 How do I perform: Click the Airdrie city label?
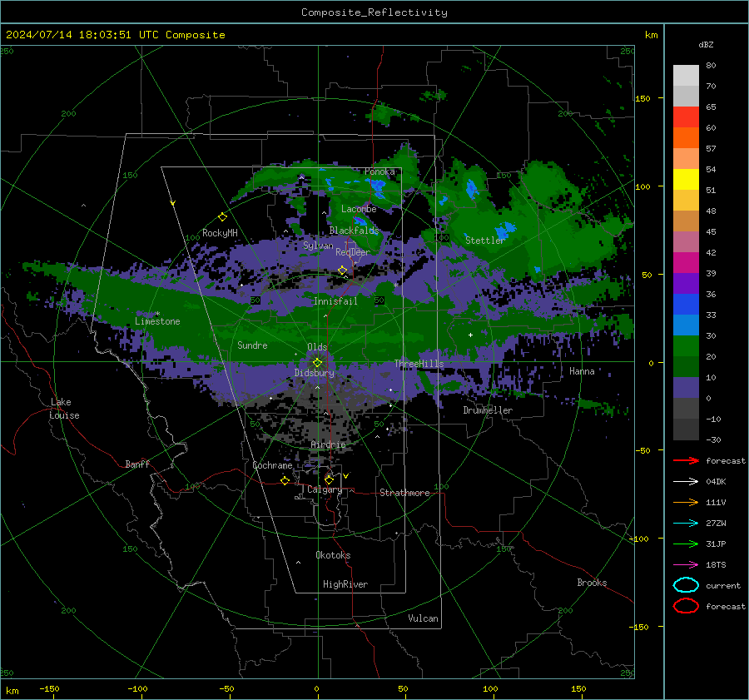[328, 444]
